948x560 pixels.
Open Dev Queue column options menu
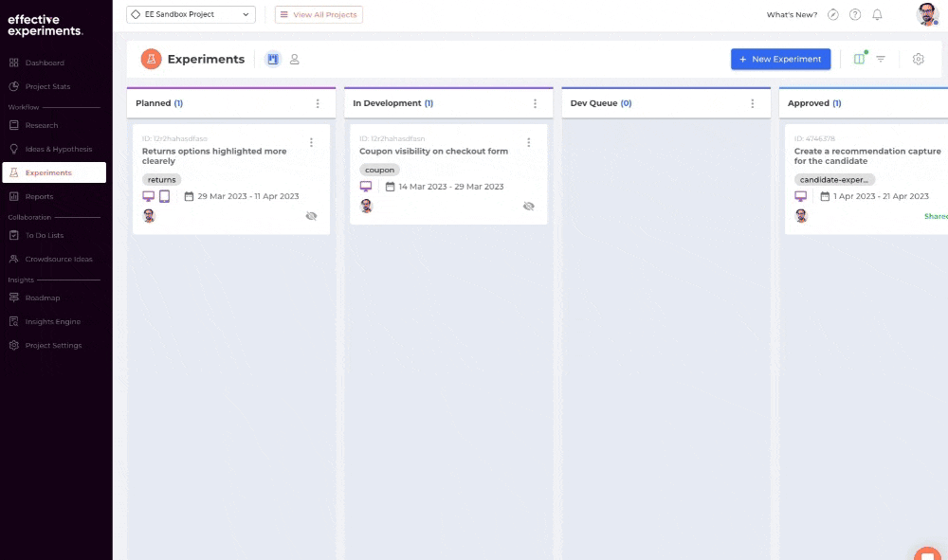point(753,103)
